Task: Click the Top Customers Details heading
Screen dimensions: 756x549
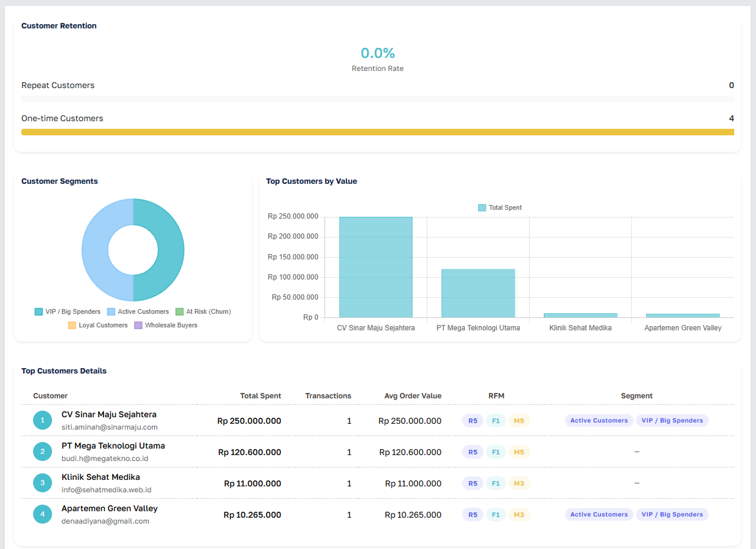Action: tap(64, 371)
